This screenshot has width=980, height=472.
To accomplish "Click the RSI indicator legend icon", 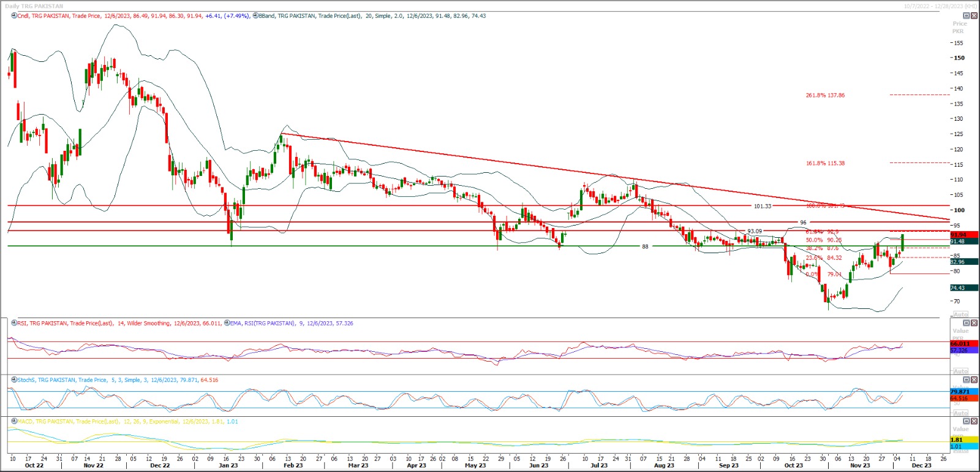I will [14, 323].
